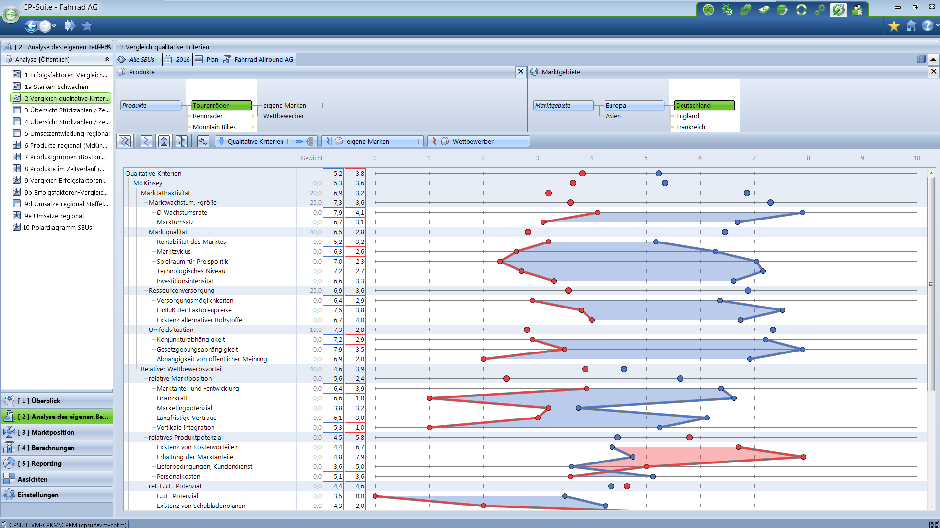Open the Wettbewerber series dropdown
Image resolution: width=940 pixels, height=528 pixels.
tap(478, 141)
